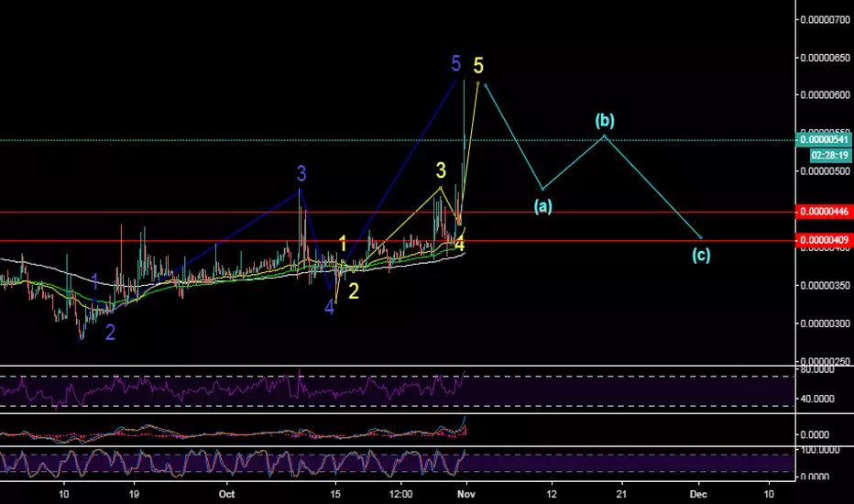Click the Nov date on time axis
This screenshot has height=504, width=854.
[x=466, y=494]
